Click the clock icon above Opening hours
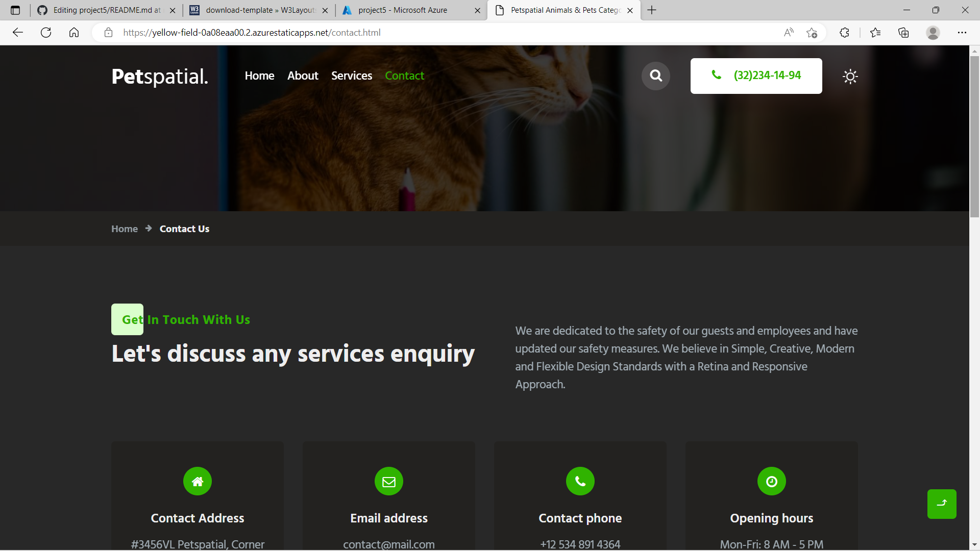 click(772, 481)
